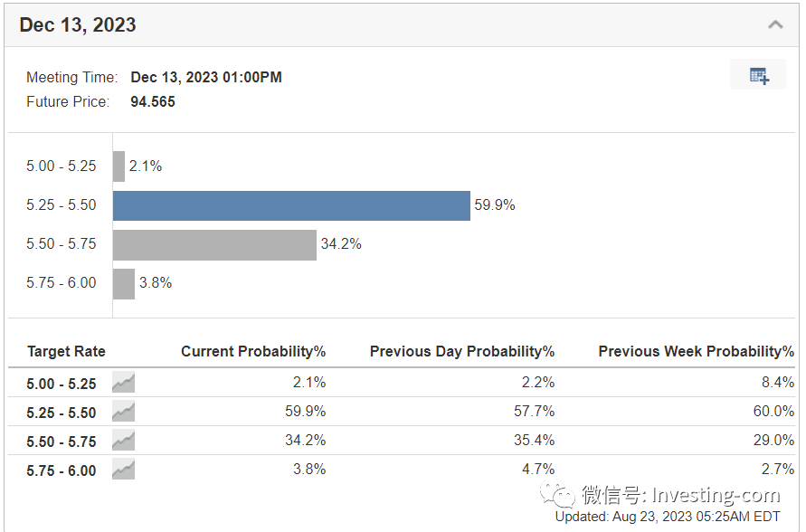Click the add to calendar icon

[x=759, y=76]
